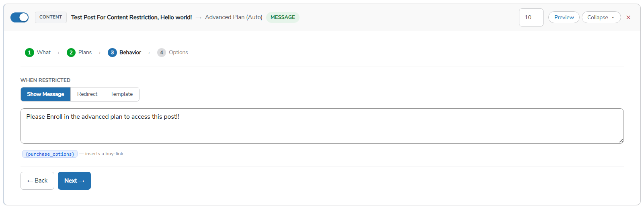
Task: Open the Preview of this rule
Action: click(x=564, y=17)
